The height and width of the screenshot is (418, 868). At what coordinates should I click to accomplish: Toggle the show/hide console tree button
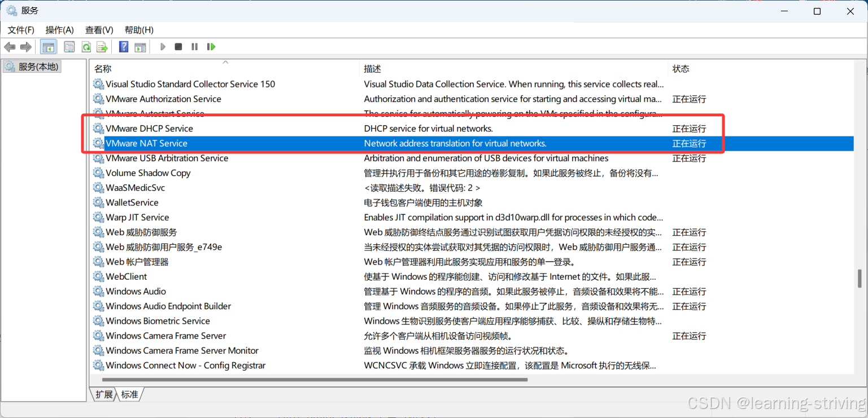coord(49,47)
